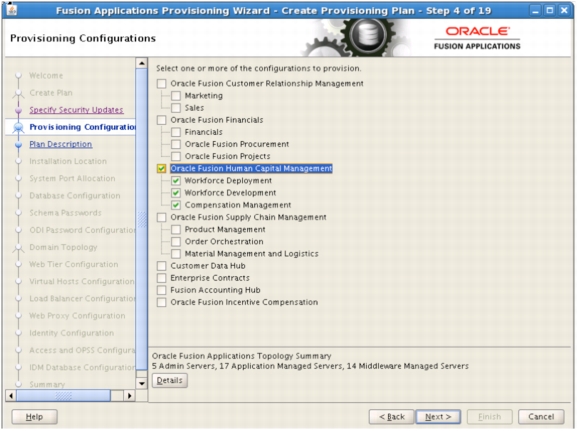The height and width of the screenshot is (431, 578).
Task: Click the 'Compensation Management' label text
Action: 238,205
